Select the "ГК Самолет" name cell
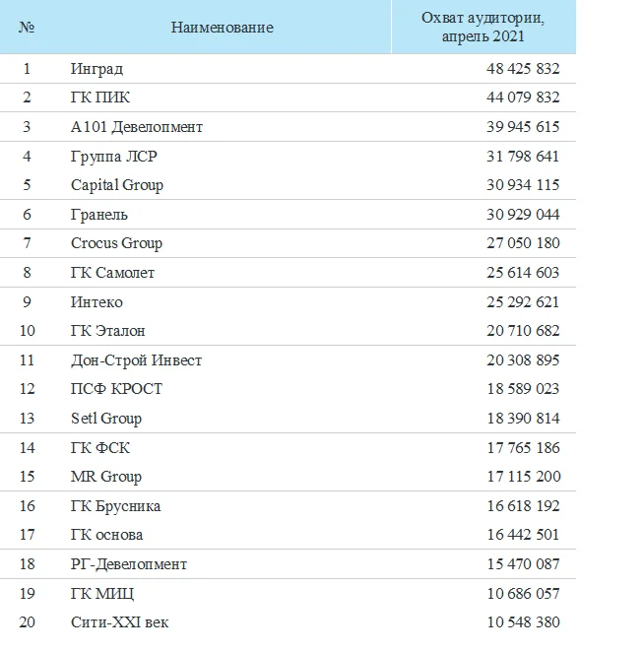The height and width of the screenshot is (652, 644). (112, 273)
